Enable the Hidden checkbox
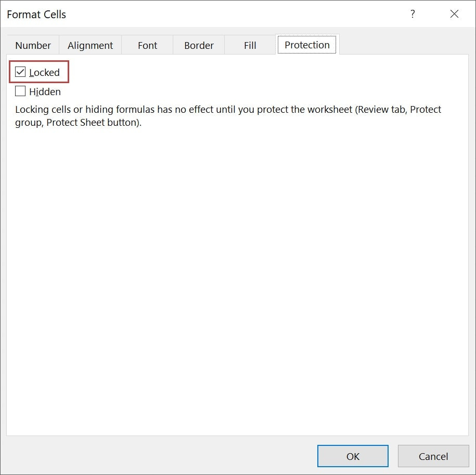 20,91
